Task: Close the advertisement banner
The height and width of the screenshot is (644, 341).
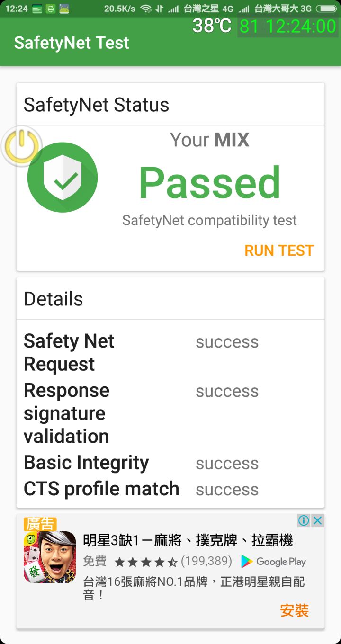Action: [x=318, y=521]
